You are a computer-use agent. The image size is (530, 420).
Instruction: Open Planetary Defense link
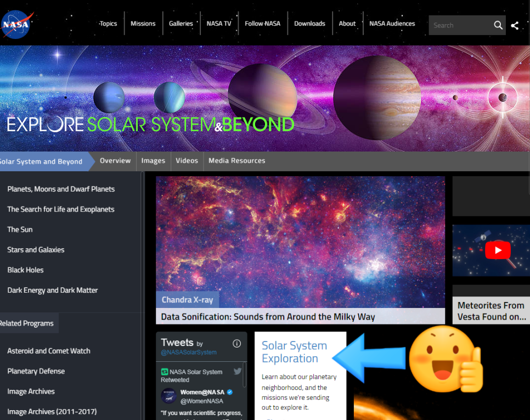[36, 371]
